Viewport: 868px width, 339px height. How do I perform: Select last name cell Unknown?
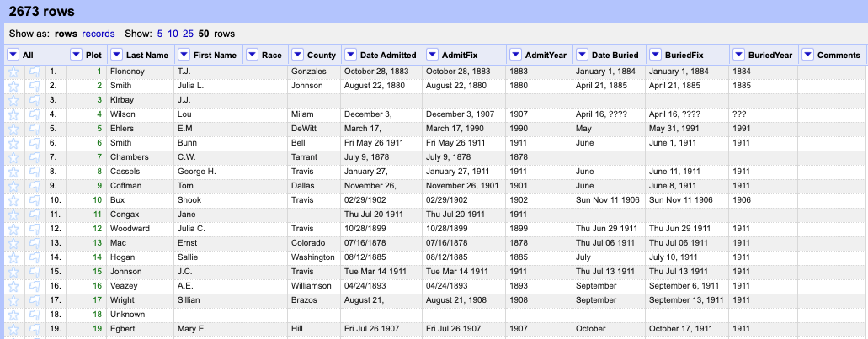point(141,314)
